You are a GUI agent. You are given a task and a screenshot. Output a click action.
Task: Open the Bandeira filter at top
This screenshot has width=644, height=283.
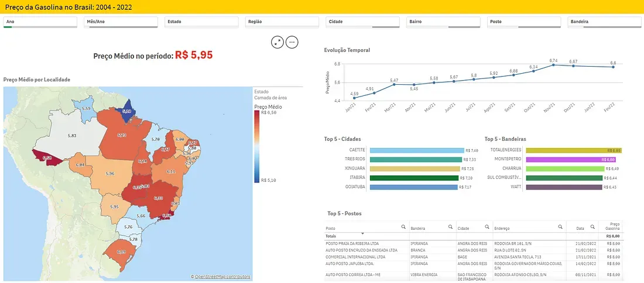(x=605, y=22)
